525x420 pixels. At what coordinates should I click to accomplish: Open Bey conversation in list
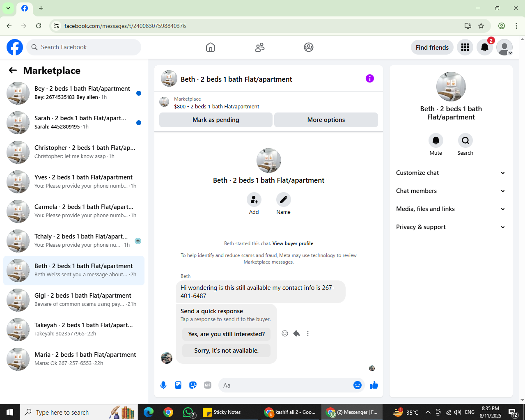(x=74, y=93)
